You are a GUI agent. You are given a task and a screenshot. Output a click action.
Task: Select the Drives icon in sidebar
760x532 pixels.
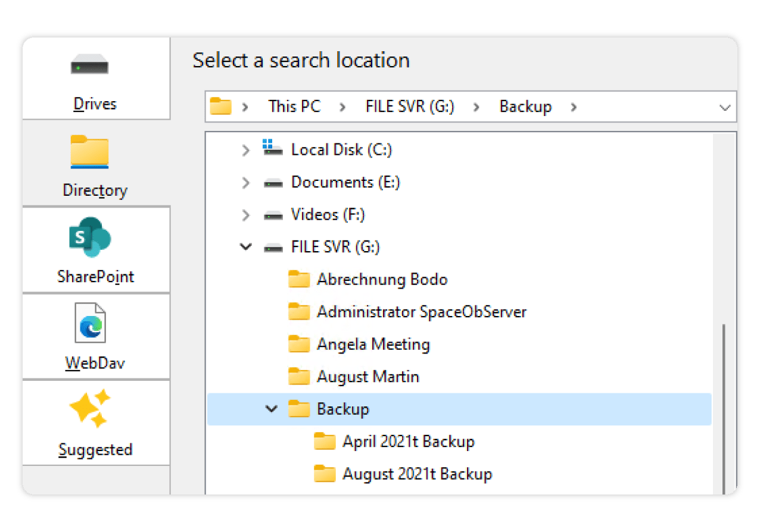[89, 64]
